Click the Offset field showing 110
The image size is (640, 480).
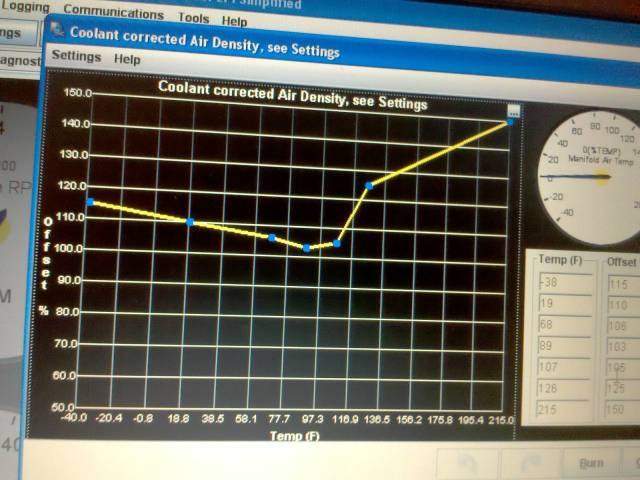pyautogui.click(x=623, y=306)
